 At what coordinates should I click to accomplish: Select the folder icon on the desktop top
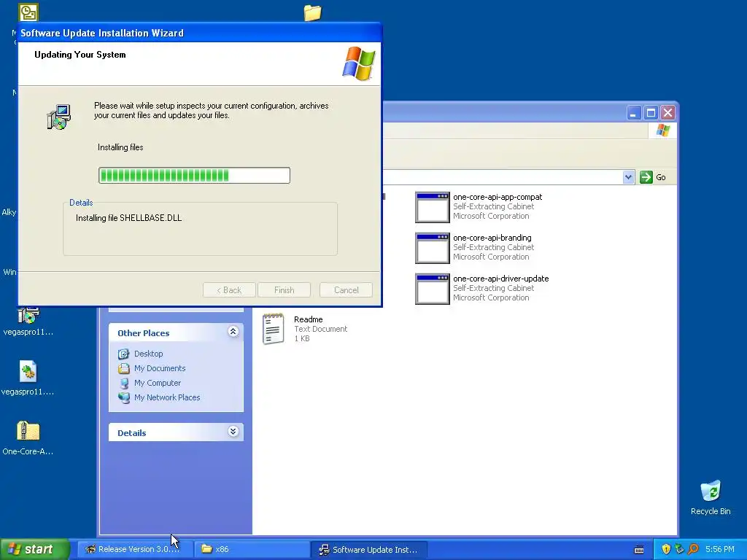point(312,13)
